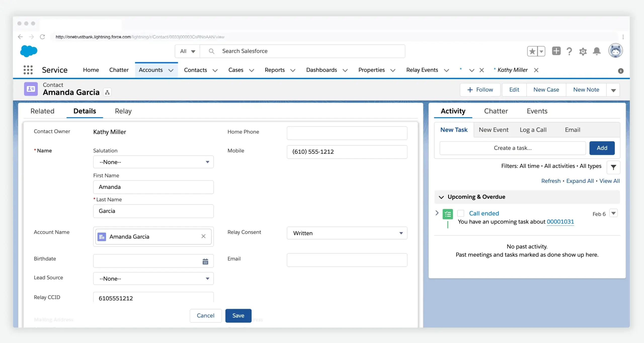Click the search magnifier icon
The height and width of the screenshot is (343, 644).
pyautogui.click(x=212, y=51)
